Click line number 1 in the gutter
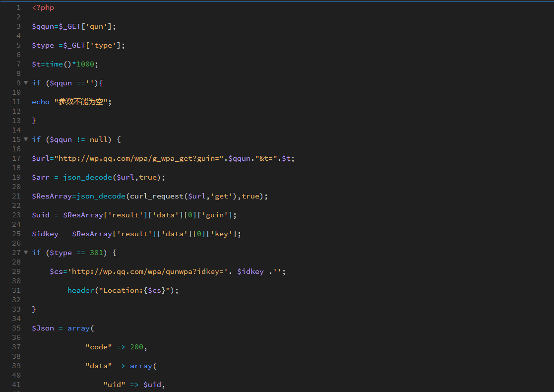Image resolution: width=554 pixels, height=392 pixels. click(x=18, y=7)
